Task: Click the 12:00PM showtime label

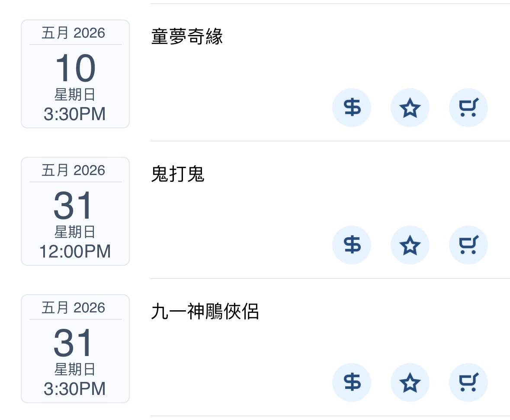Action: [x=75, y=251]
